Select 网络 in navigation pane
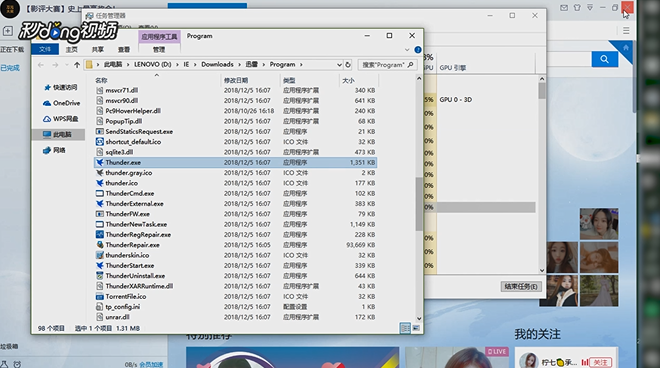This screenshot has height=368, width=660. pos(54,150)
